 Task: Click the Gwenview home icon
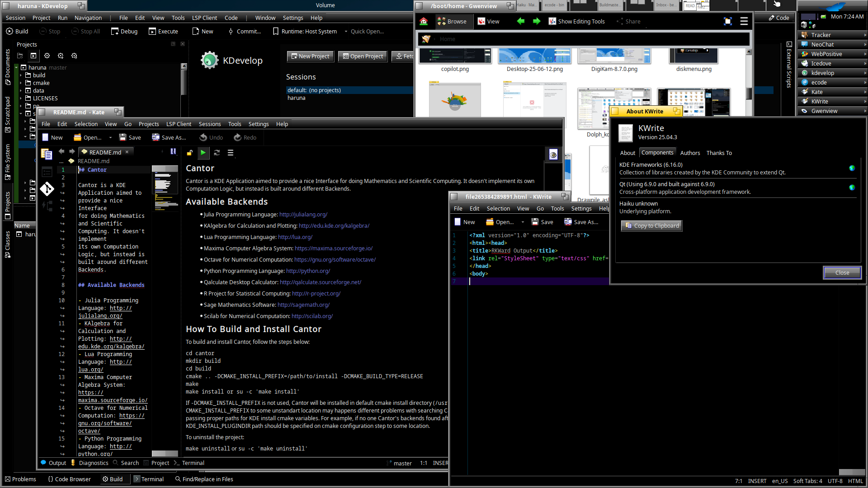point(424,21)
